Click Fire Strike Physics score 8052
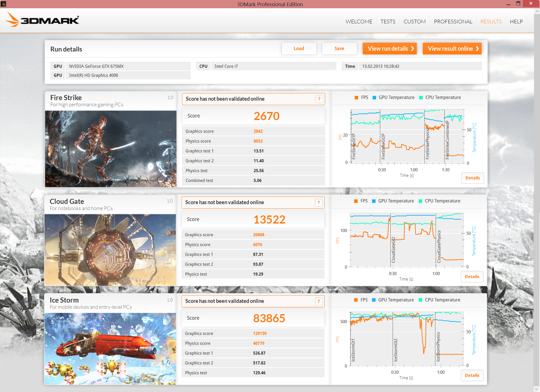This screenshot has width=540, height=392. [x=258, y=141]
